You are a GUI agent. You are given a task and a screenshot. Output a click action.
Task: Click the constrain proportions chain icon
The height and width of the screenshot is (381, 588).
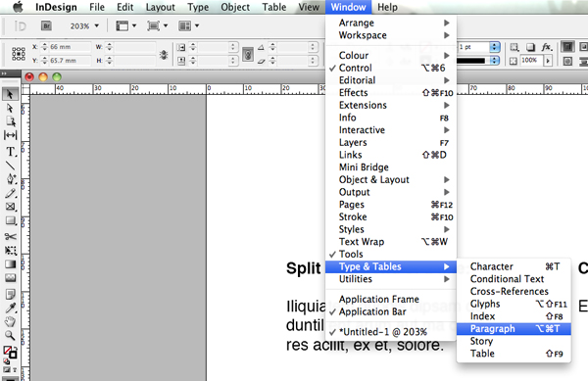coord(248,55)
